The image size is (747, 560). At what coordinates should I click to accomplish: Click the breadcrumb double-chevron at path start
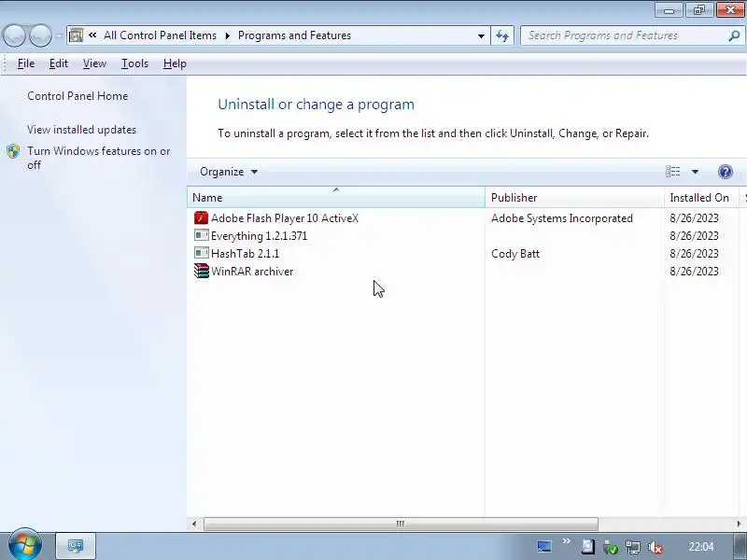click(x=92, y=35)
